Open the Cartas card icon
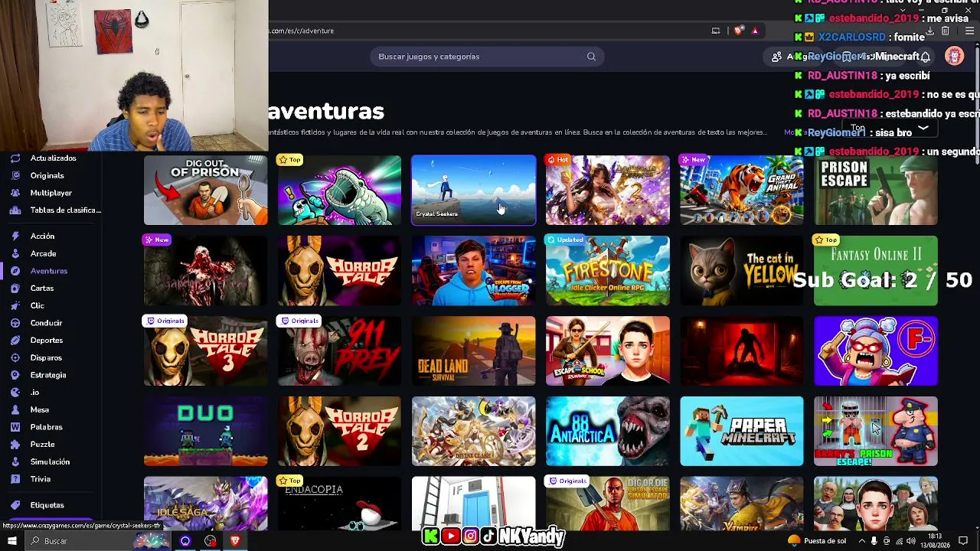Viewport: 980px width, 551px height. click(x=15, y=289)
